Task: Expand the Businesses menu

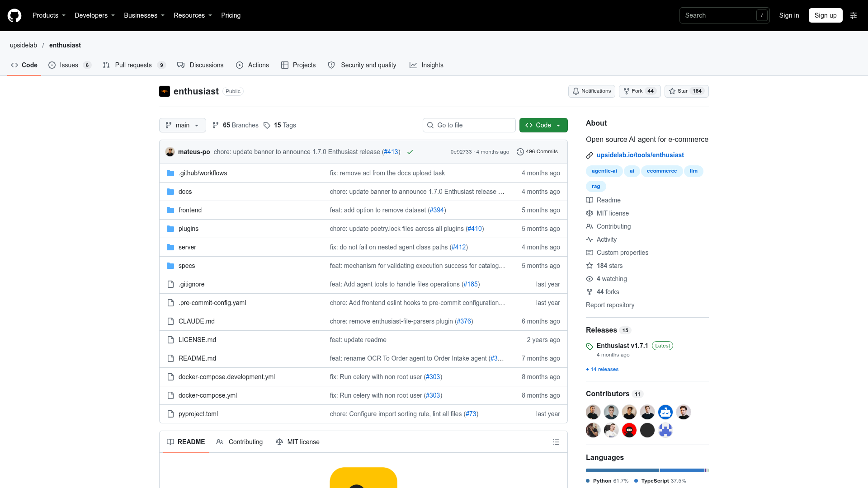Action: (144, 15)
